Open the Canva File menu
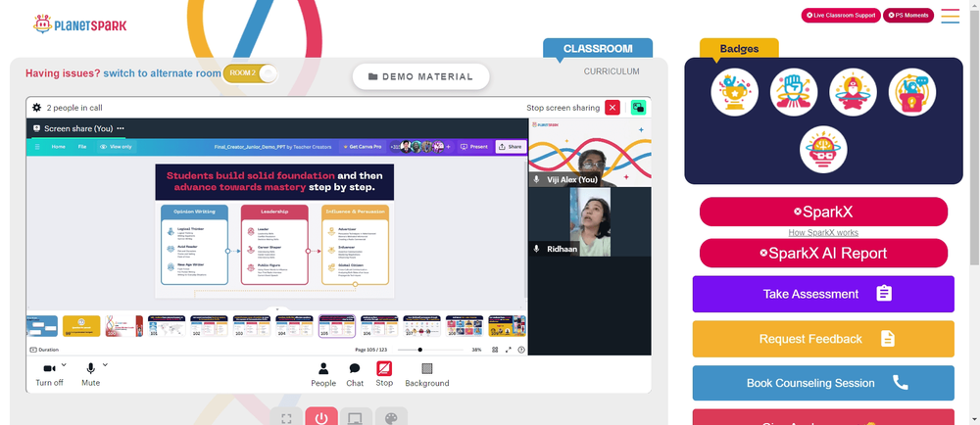The width and height of the screenshot is (980, 425). (x=82, y=147)
